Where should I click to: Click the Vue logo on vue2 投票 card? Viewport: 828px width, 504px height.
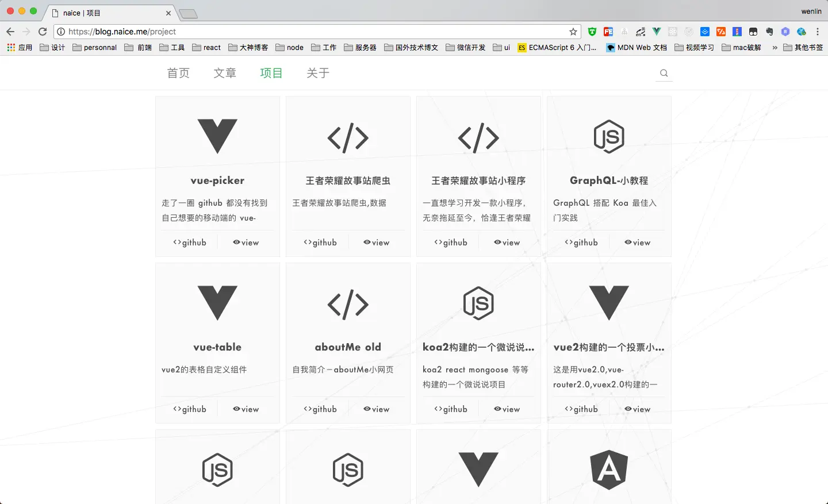pyautogui.click(x=609, y=303)
